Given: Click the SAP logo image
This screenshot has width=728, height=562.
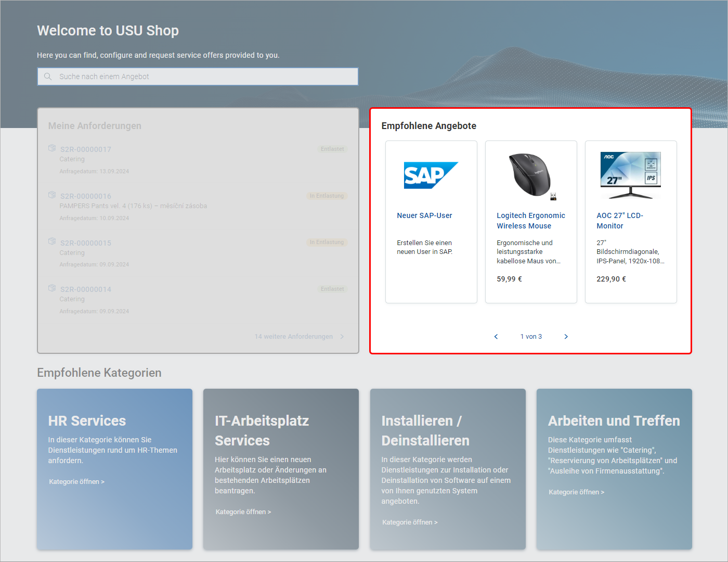Looking at the screenshot, I should coord(431,175).
